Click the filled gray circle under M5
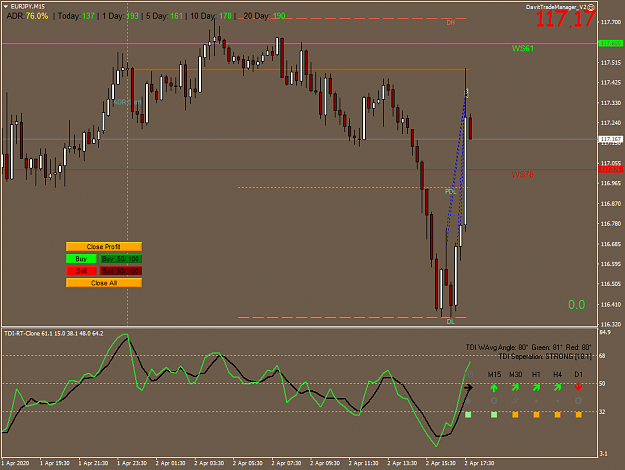The height and width of the screenshot is (470, 625). point(468,401)
